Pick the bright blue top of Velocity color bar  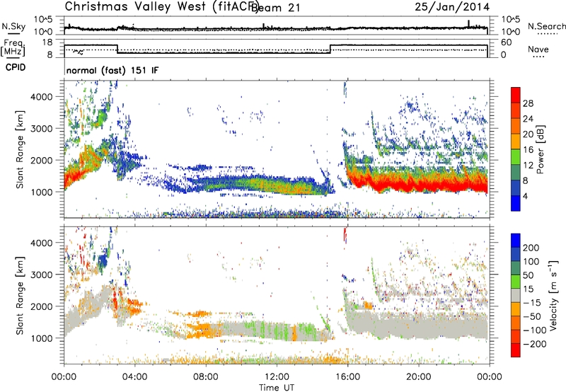[516, 241]
